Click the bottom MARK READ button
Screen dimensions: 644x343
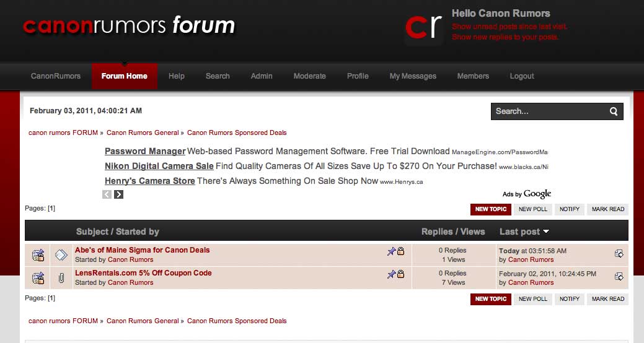608,299
